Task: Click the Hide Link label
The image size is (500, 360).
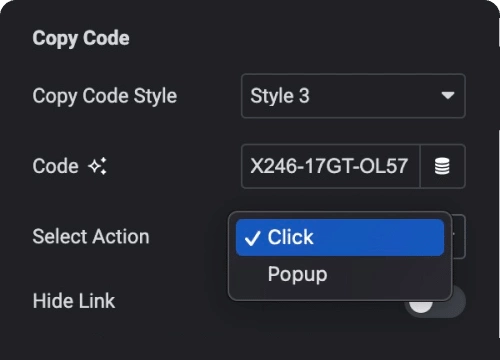Action: point(74,301)
